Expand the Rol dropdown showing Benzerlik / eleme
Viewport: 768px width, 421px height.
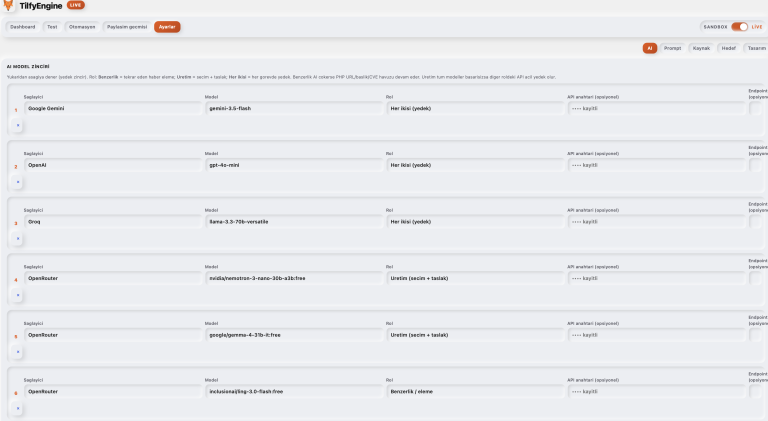coord(475,392)
